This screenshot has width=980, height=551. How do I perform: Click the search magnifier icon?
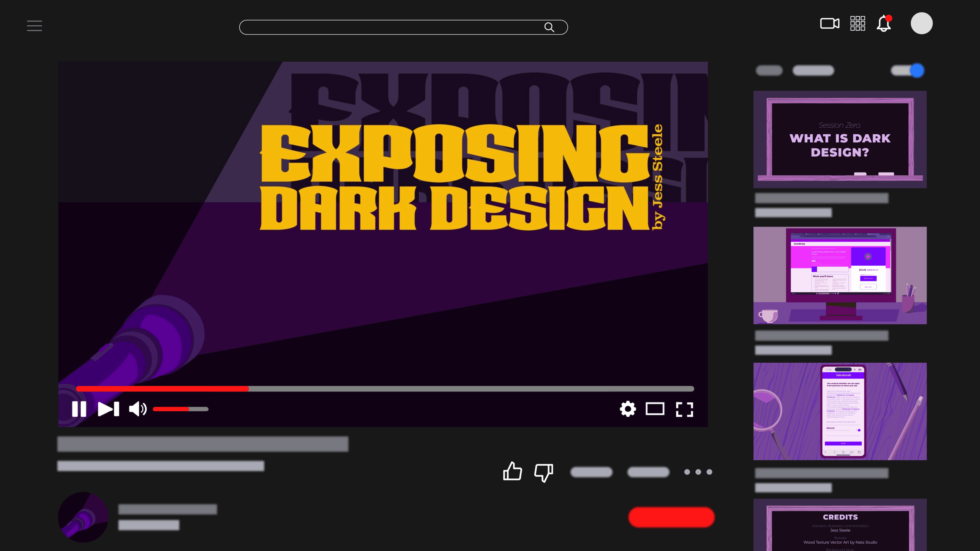pyautogui.click(x=549, y=27)
